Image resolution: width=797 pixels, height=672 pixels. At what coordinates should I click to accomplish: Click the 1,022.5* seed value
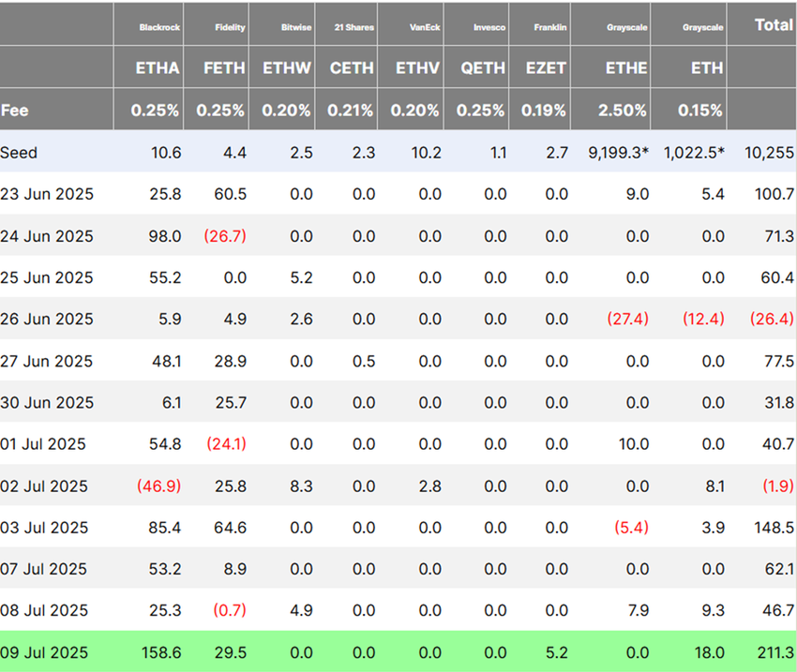tap(694, 153)
